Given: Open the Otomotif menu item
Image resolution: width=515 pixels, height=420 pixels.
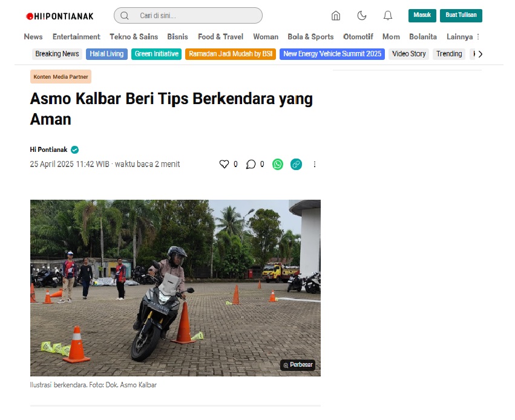Looking at the screenshot, I should (358, 37).
